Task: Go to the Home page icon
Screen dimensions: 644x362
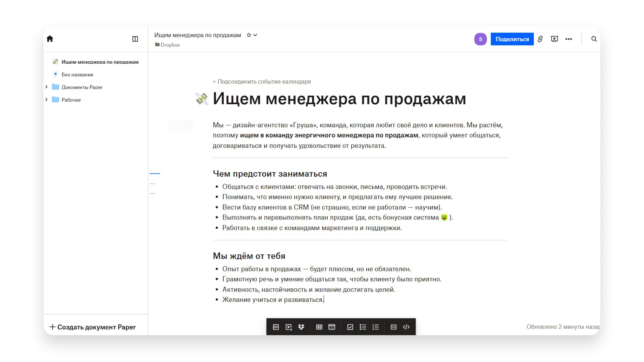Action: (50, 39)
